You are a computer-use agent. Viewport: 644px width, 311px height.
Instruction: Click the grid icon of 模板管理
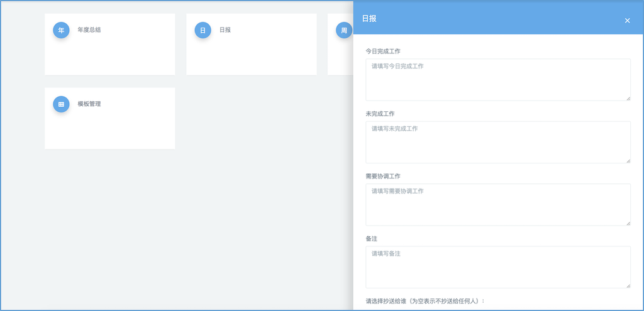click(x=61, y=104)
